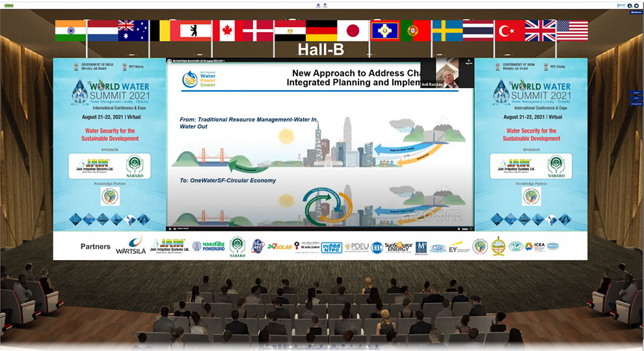Click the Knowledge Partner logo on left banner
The width and height of the screenshot is (644, 351).
tap(110, 196)
